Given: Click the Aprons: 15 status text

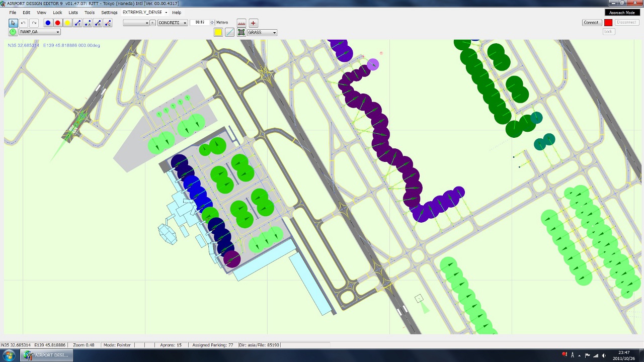Looking at the screenshot, I should (x=171, y=345).
